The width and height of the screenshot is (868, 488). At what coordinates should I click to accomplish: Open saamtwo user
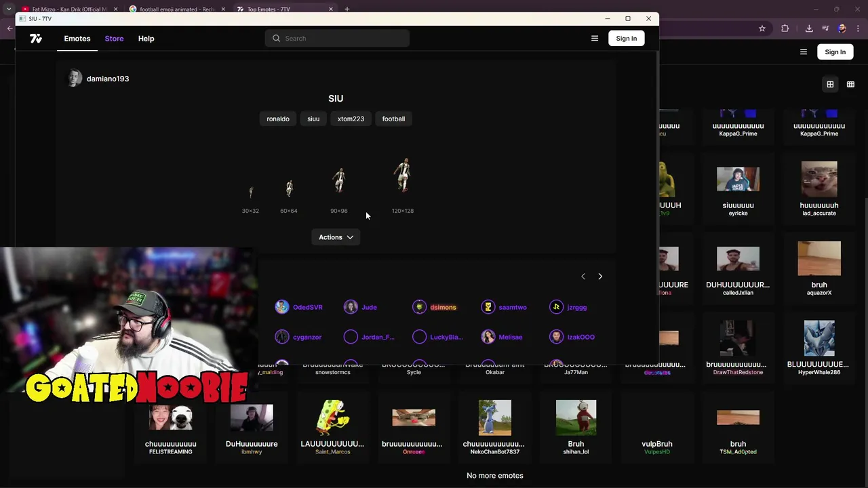click(504, 307)
